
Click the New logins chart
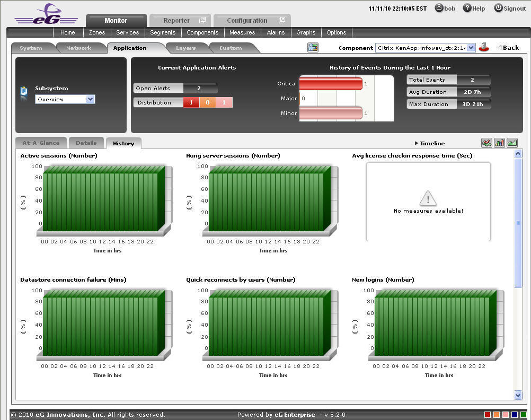[x=436, y=325]
